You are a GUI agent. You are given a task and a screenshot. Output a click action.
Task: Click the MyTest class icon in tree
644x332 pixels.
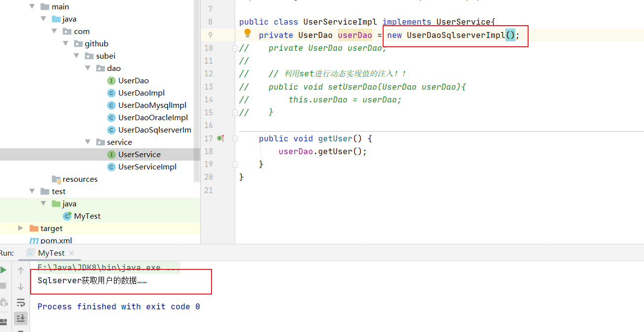tap(68, 216)
